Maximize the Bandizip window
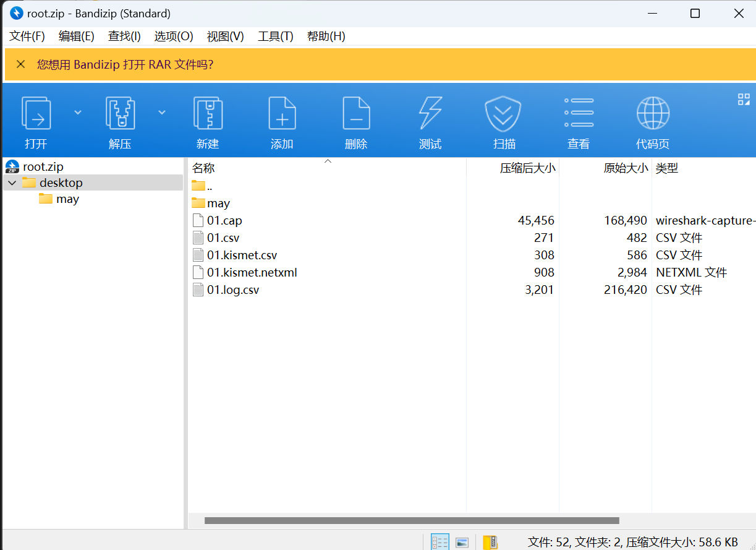 (695, 14)
